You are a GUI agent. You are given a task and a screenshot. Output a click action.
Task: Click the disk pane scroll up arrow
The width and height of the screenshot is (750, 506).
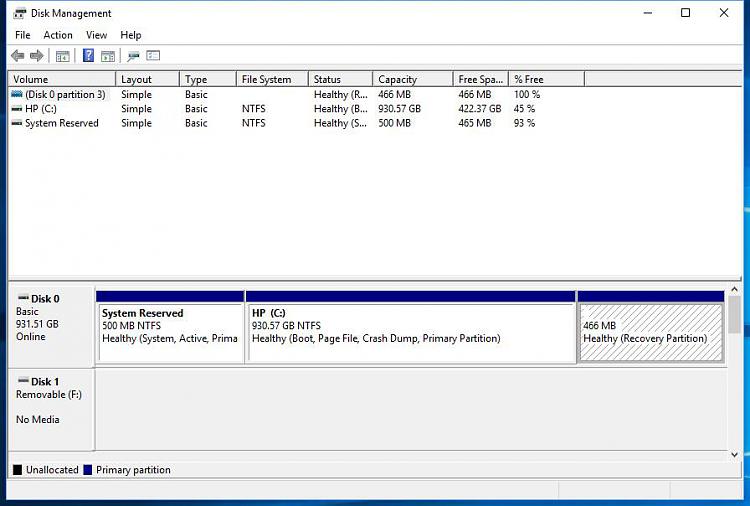pyautogui.click(x=735, y=289)
